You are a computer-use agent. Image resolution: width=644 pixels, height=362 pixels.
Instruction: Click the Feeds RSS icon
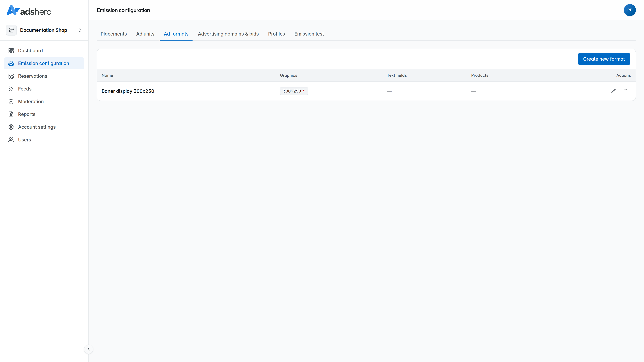tap(11, 89)
